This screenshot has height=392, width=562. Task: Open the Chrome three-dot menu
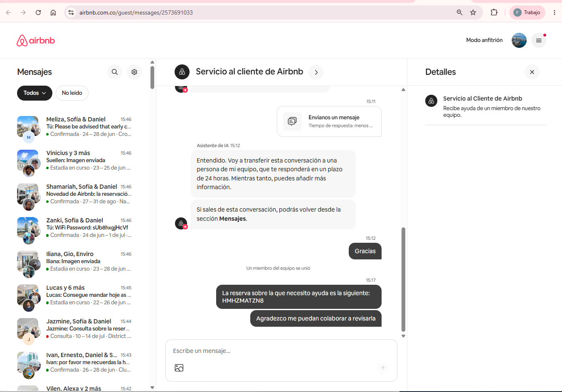(555, 12)
